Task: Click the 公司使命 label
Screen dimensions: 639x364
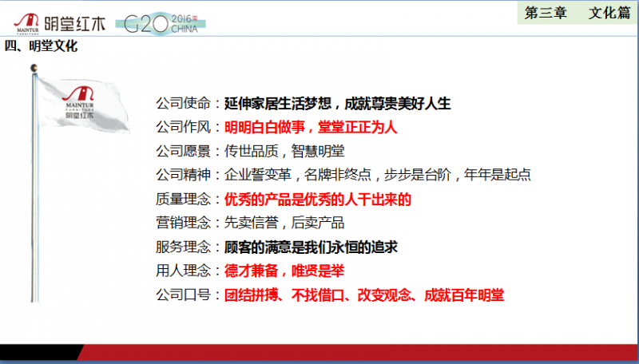Action: tap(185, 103)
